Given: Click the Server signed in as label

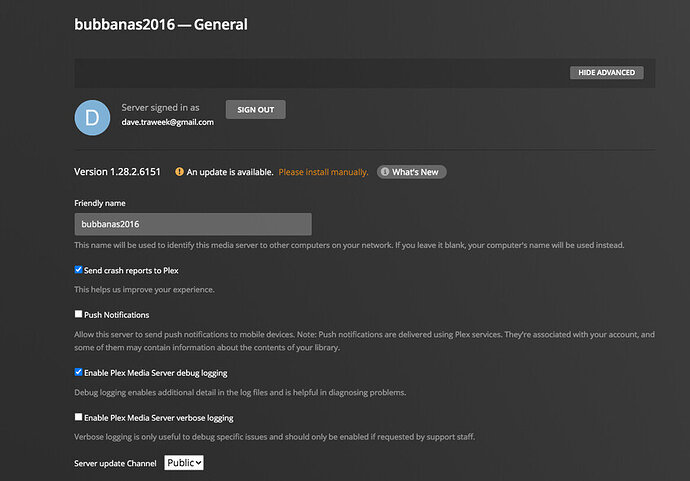Looking at the screenshot, I should tap(160, 107).
